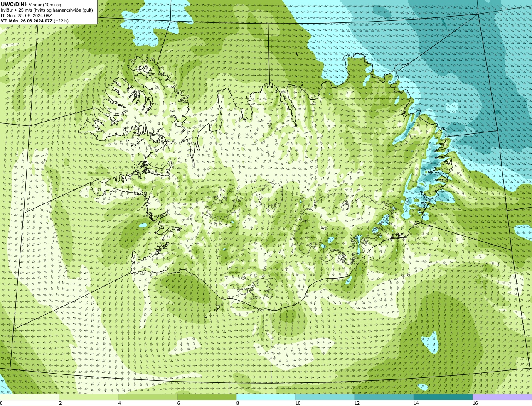Pick the light yellow-green 2–4 legend swatch
The height and width of the screenshot is (406, 532).
pyautogui.click(x=89, y=397)
